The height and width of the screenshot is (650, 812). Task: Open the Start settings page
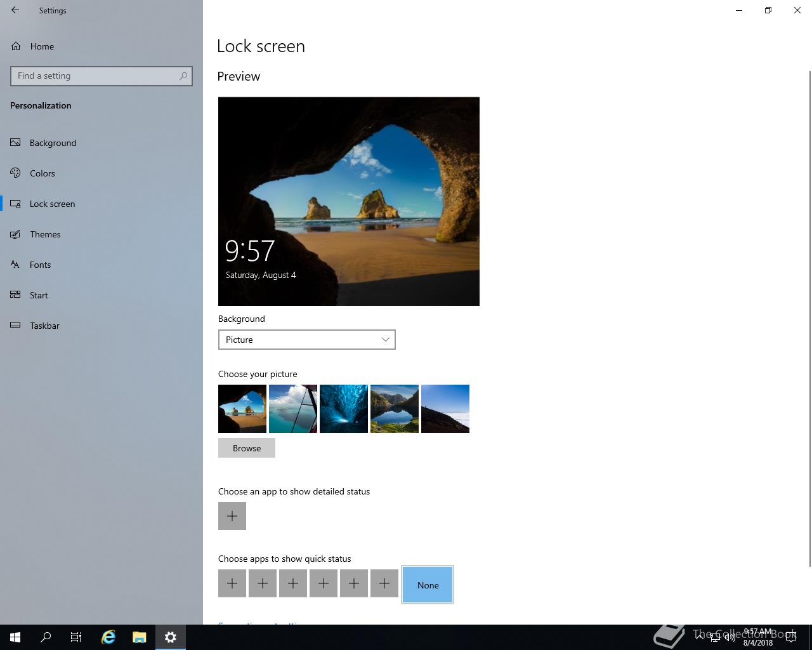click(x=101, y=295)
